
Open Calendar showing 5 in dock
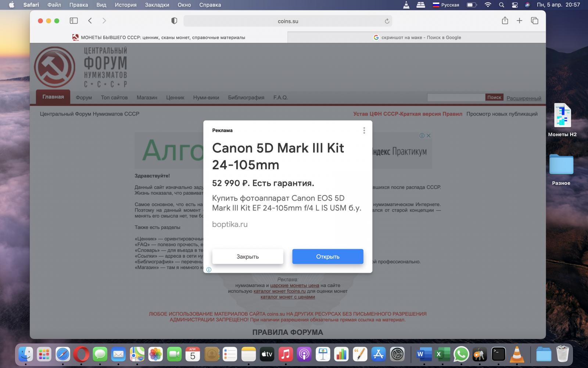pos(193,354)
